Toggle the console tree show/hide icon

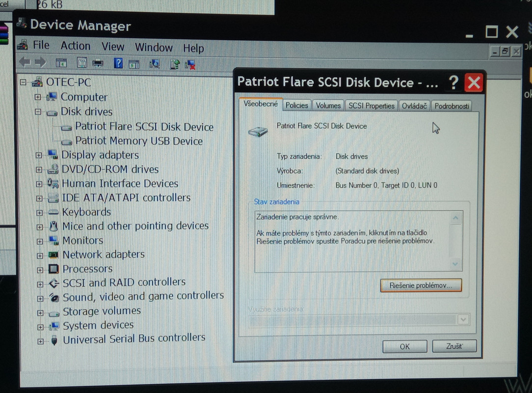click(61, 63)
